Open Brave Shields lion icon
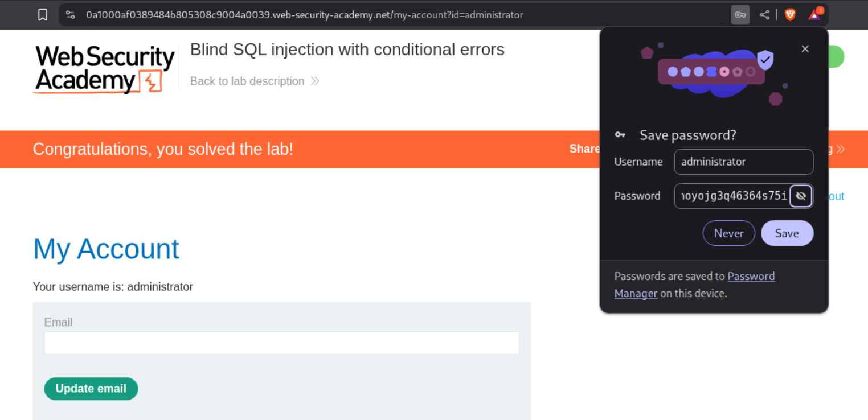Viewport: 868px width, 420px height. pyautogui.click(x=790, y=15)
